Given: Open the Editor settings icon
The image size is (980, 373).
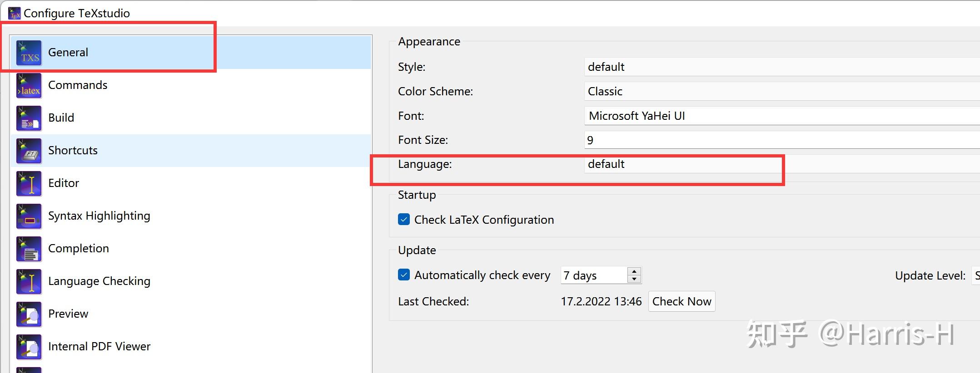Looking at the screenshot, I should [29, 184].
